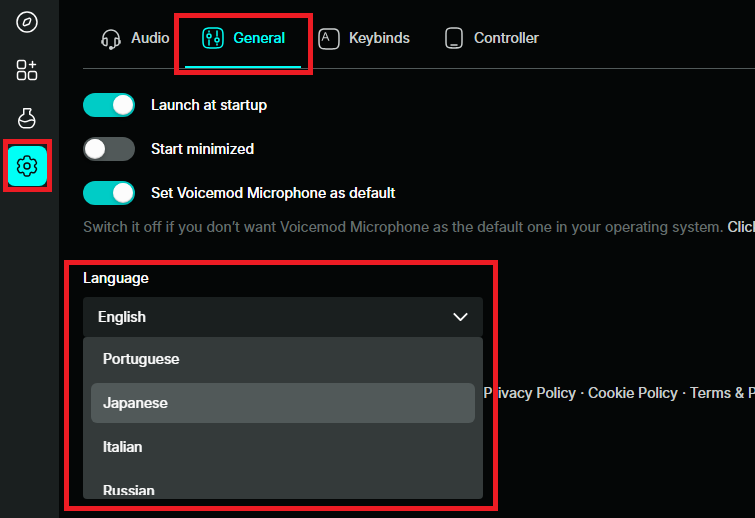Click the sliders icon on General tab
Image resolution: width=755 pixels, height=518 pixels.
coord(213,38)
